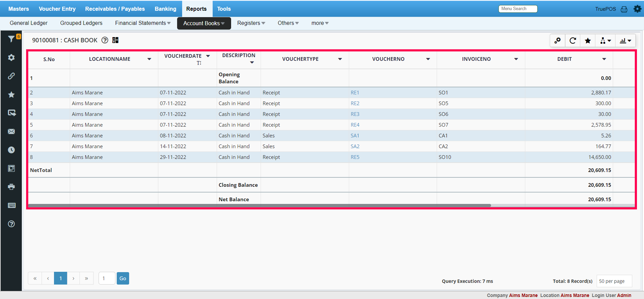This screenshot has width=644, height=299.
Task: Switch to the Banking menu tab
Action: (x=165, y=9)
